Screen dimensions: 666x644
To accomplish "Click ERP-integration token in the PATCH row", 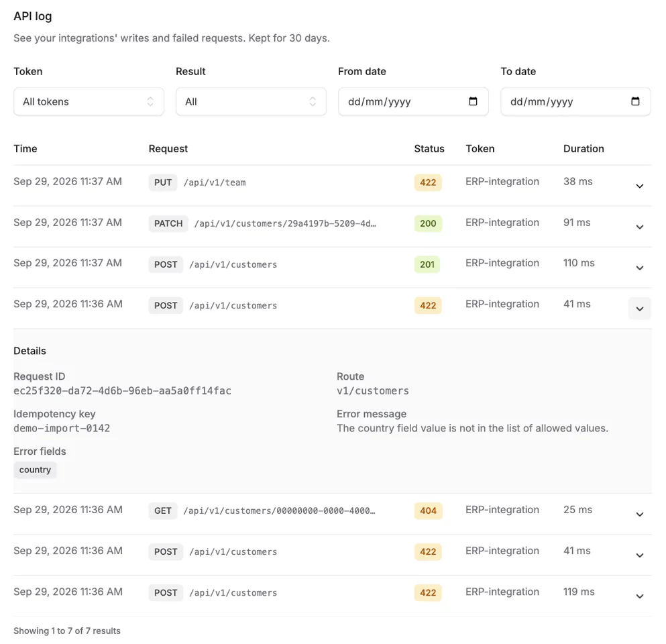I will 502,223.
